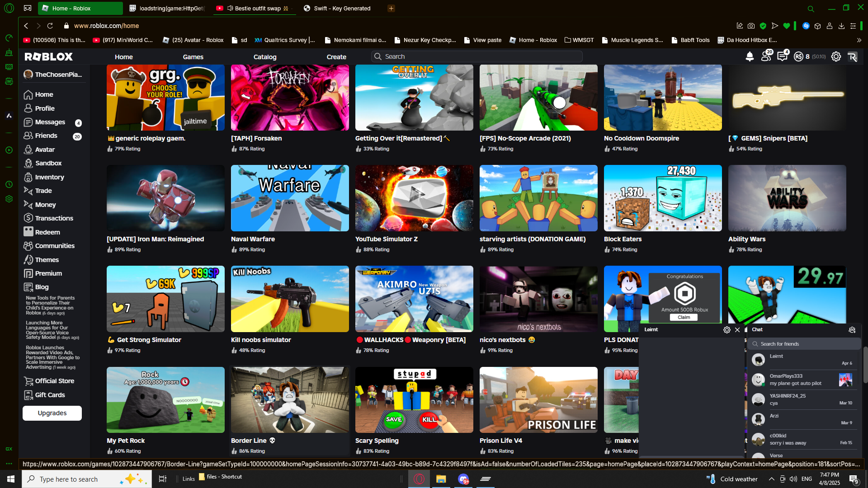Open chat settings gear in Leirnt window
868x488 pixels.
726,330
